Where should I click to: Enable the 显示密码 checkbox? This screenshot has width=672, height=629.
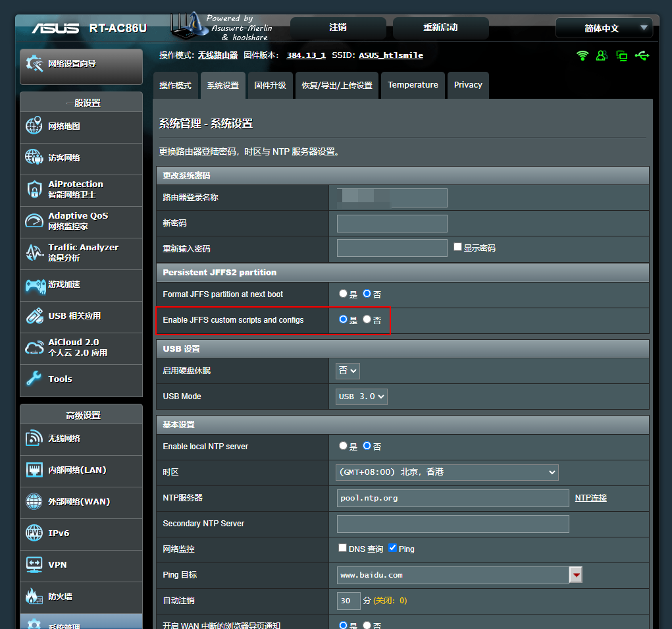click(x=458, y=247)
